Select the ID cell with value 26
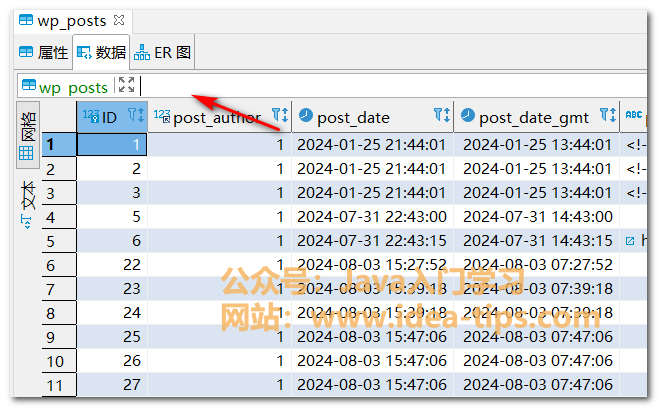Screen dimensions: 658x408 pos(112,360)
